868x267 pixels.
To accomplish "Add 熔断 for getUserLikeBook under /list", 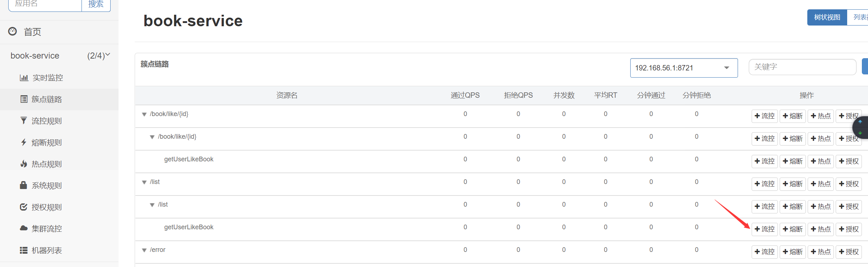I will (x=793, y=229).
